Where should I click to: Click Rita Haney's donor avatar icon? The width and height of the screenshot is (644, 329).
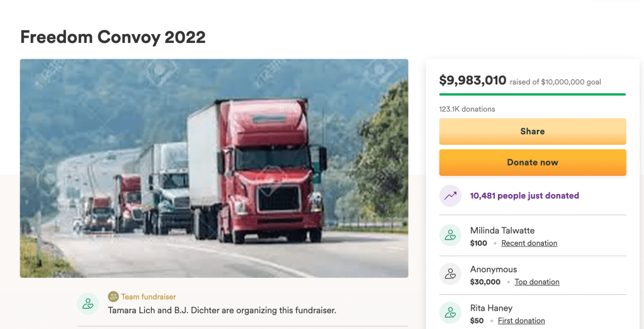pyautogui.click(x=450, y=313)
